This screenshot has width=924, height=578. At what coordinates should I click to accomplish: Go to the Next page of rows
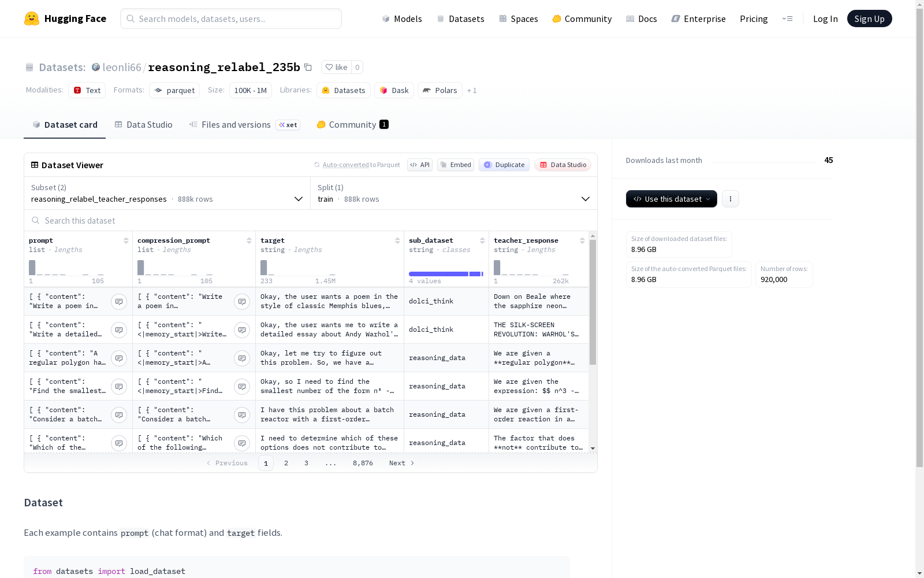point(401,463)
